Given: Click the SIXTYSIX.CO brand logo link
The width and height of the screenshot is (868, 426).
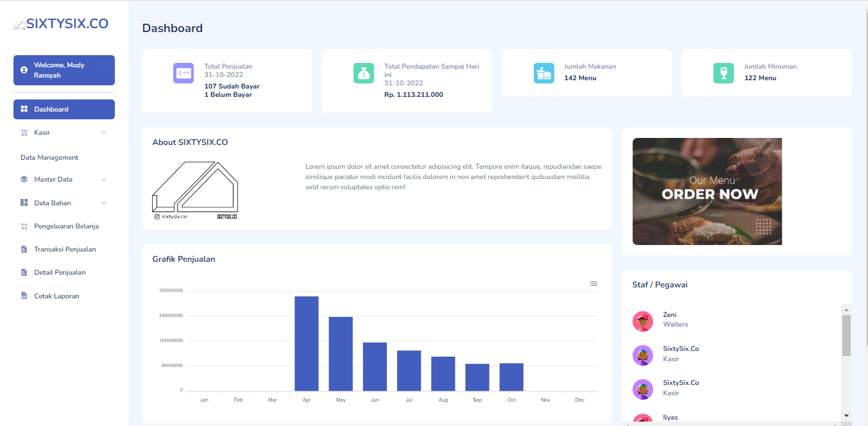Looking at the screenshot, I should point(61,24).
